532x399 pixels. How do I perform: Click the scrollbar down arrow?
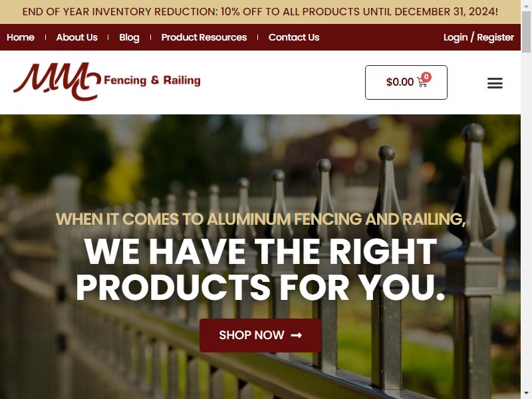click(526, 394)
